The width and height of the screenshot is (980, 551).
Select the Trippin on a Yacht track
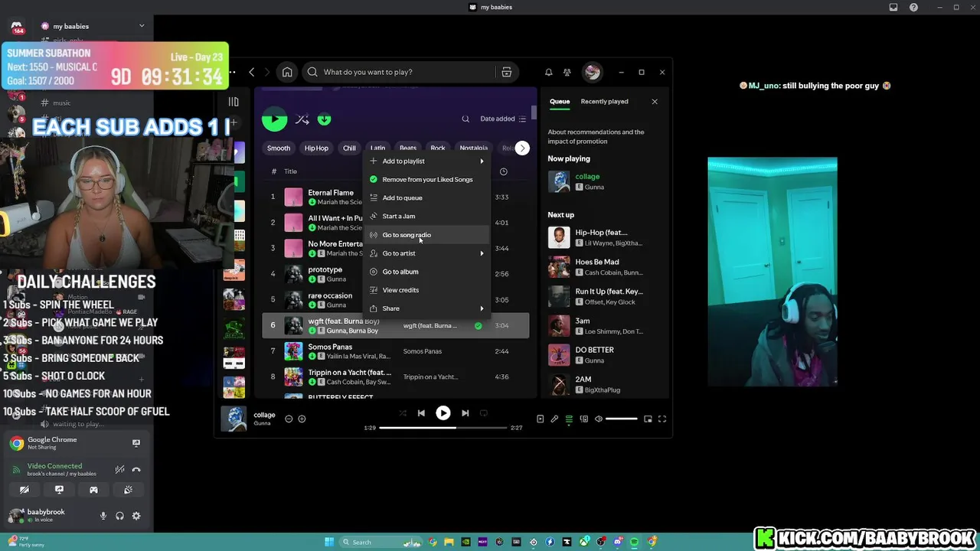point(395,377)
